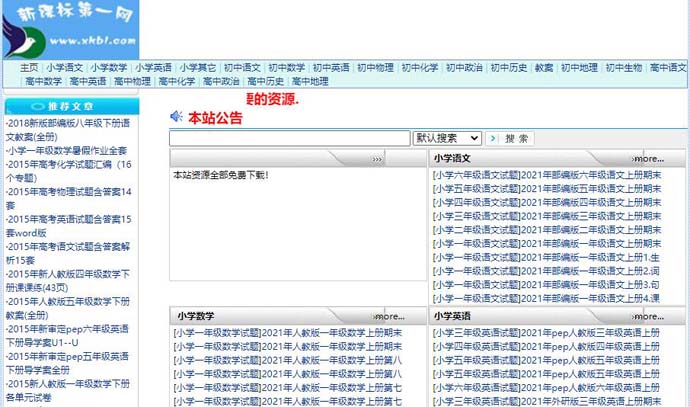This screenshot has height=407, width=690.
Task: Open 2015年高考物理试题含答案14套 article
Action: [x=69, y=198]
